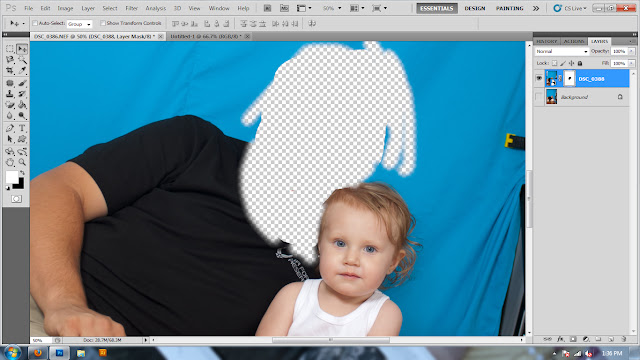Viewport: 640px width, 360px height.
Task: Select the Zoom tool in toolbox
Action: (22, 162)
